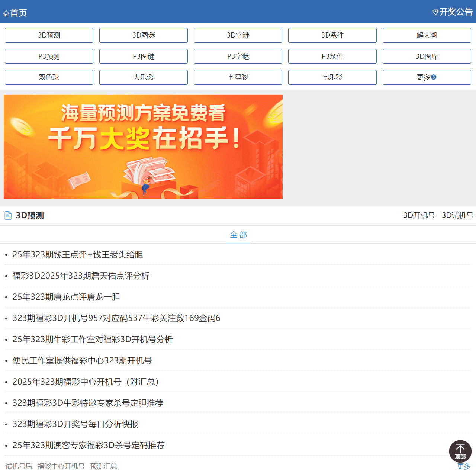
Task: Click the home icon beside 首页
Action: 6,13
